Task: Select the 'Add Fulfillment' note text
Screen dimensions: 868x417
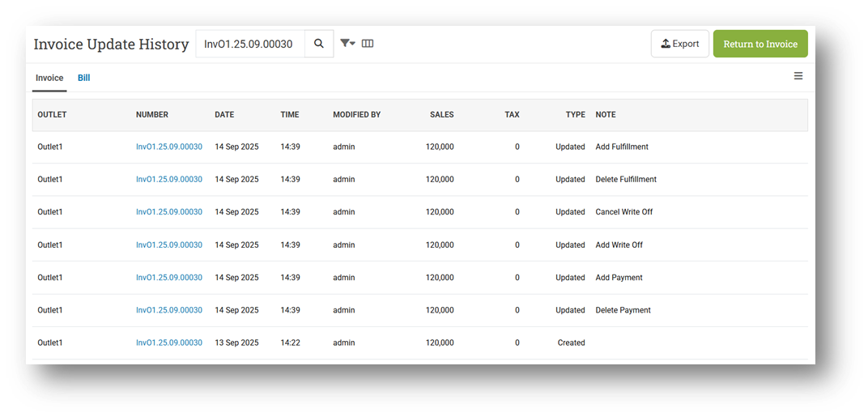Action: pyautogui.click(x=622, y=147)
